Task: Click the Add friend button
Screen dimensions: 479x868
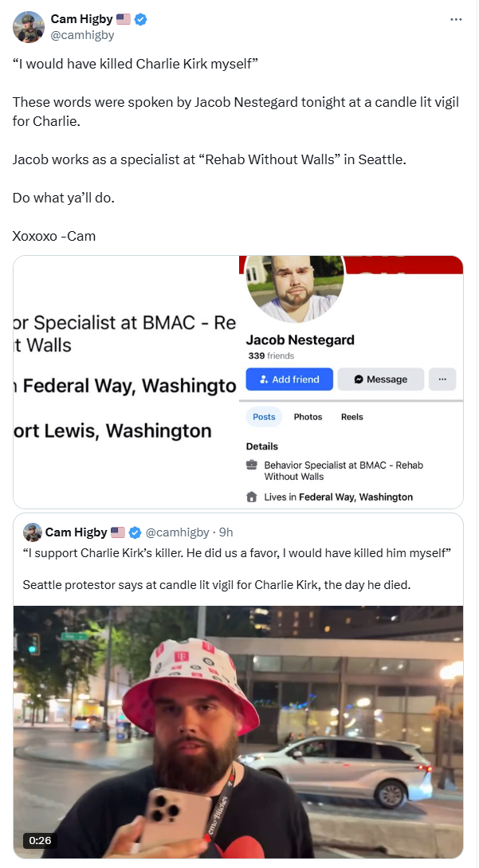Action: click(x=289, y=379)
